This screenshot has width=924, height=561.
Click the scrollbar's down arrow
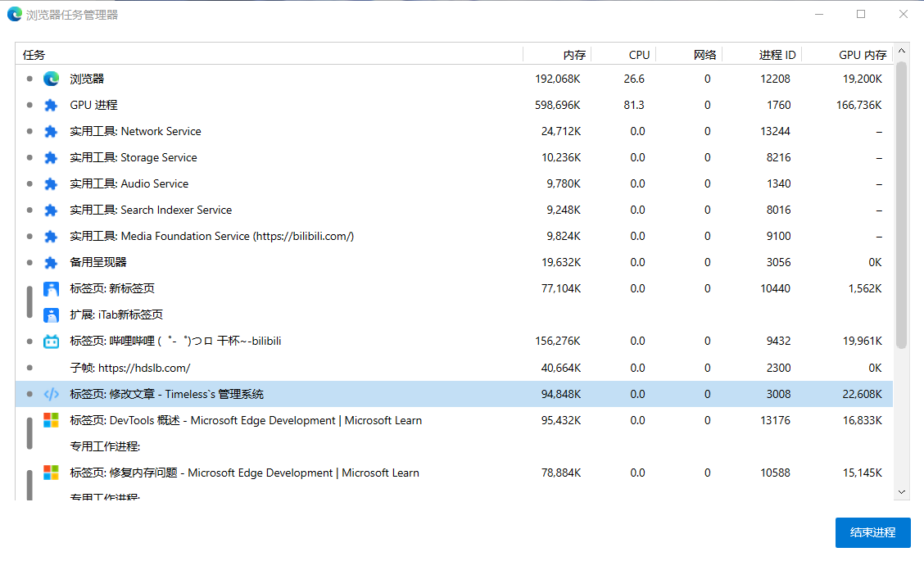click(x=902, y=492)
